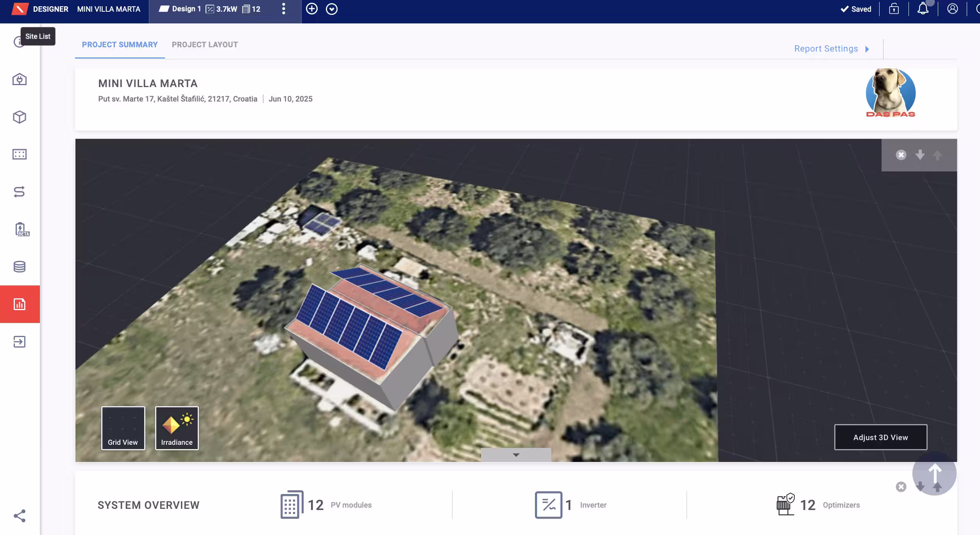Open the export arrow sidebar icon
Viewport: 980px width, 535px height.
[x=20, y=342]
